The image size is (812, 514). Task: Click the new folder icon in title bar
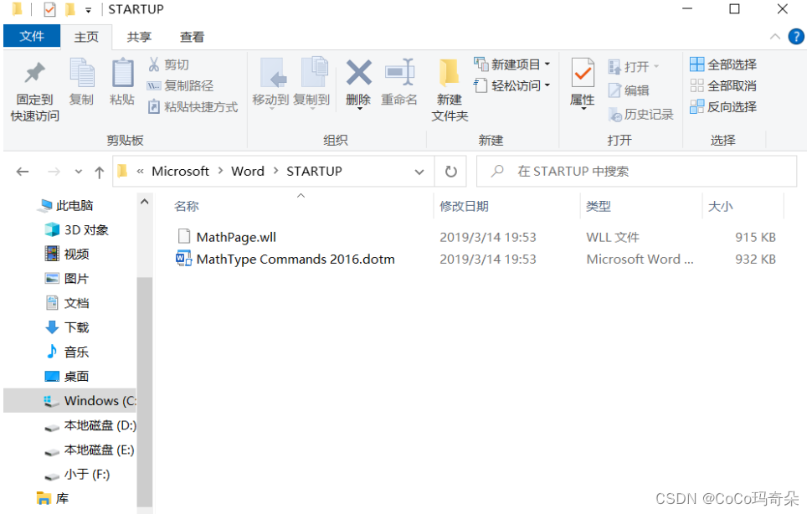[x=70, y=9]
